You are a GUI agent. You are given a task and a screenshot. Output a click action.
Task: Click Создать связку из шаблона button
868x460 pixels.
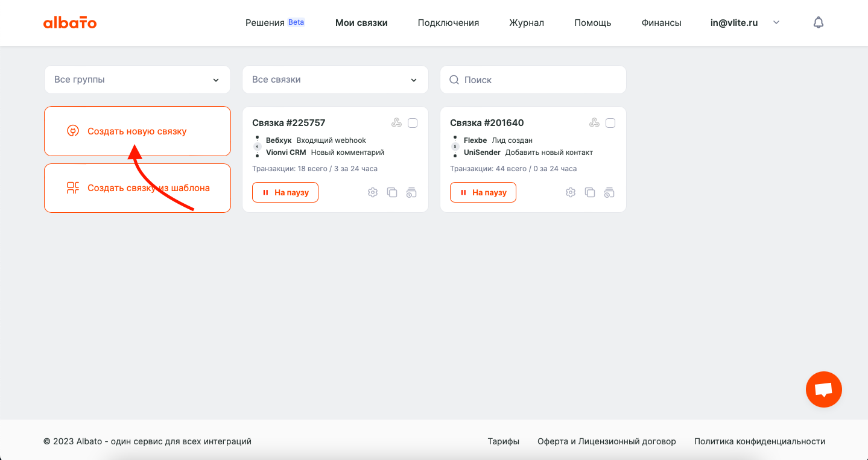pyautogui.click(x=138, y=188)
